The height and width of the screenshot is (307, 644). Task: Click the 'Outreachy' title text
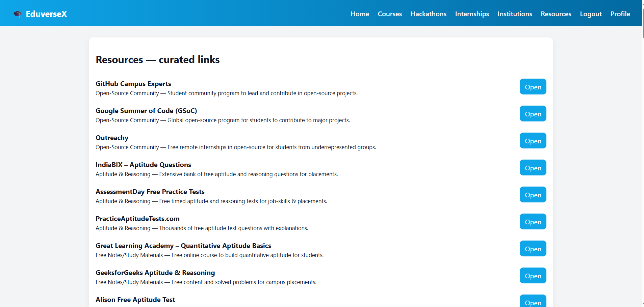[112, 138]
